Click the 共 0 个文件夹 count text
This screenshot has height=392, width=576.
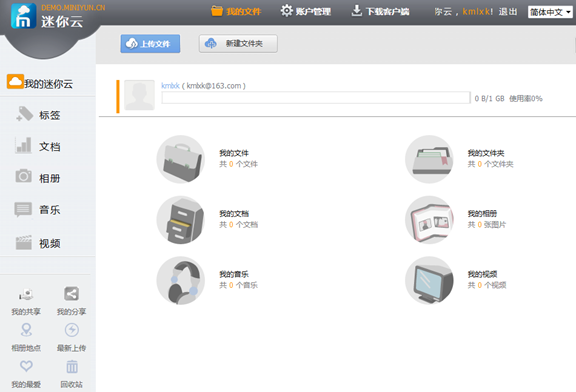click(490, 164)
